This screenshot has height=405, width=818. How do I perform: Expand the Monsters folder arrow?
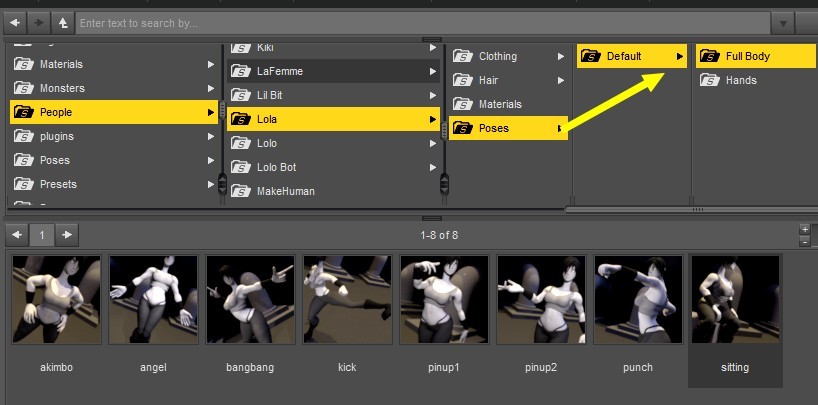[x=210, y=88]
